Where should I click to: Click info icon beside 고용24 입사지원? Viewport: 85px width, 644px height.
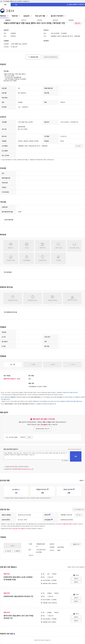[74, 489]
